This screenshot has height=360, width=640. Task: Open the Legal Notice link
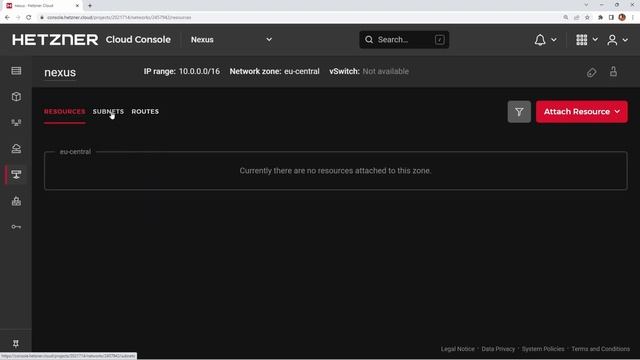(458, 349)
